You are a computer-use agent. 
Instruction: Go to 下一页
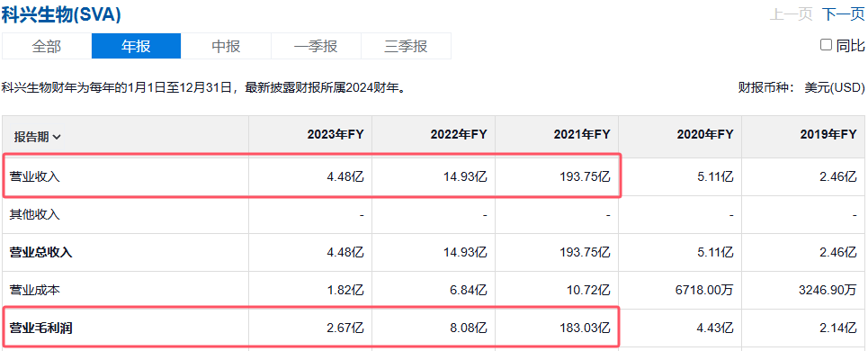click(x=843, y=15)
